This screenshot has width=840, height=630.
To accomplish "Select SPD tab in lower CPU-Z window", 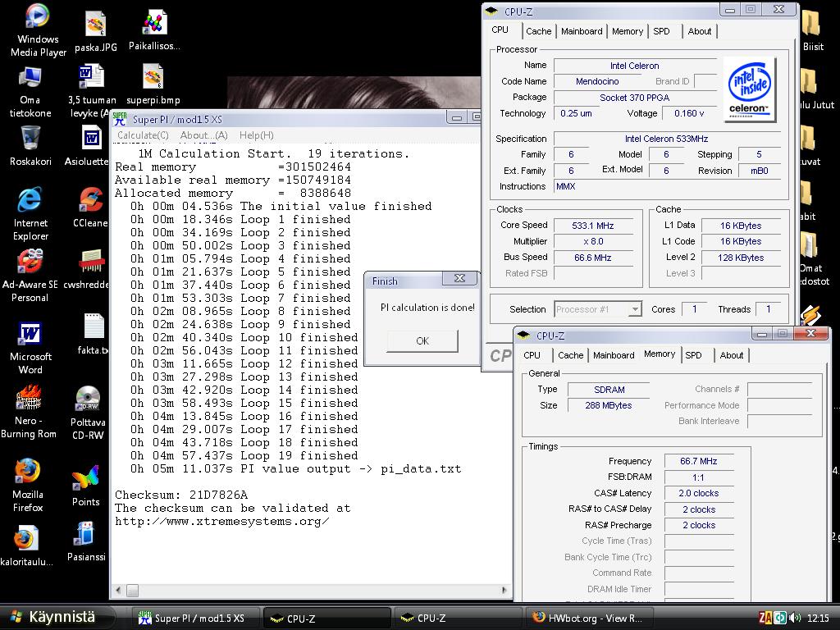I will coord(693,355).
